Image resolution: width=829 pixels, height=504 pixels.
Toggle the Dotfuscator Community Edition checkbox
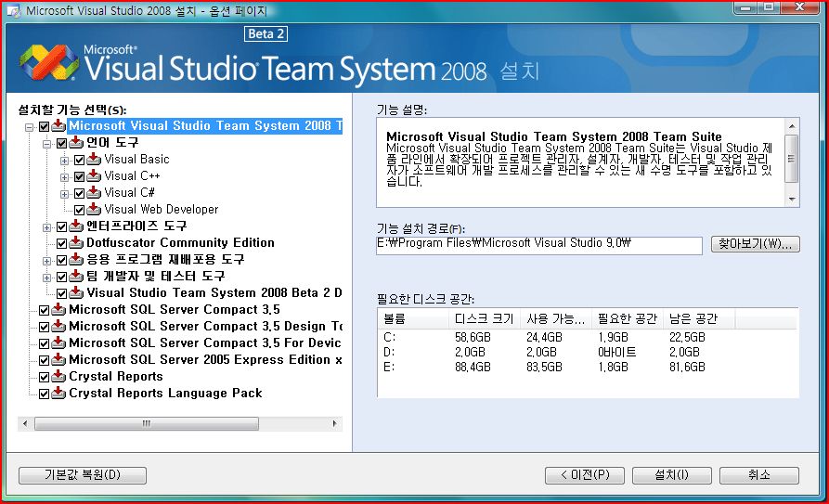click(x=62, y=244)
